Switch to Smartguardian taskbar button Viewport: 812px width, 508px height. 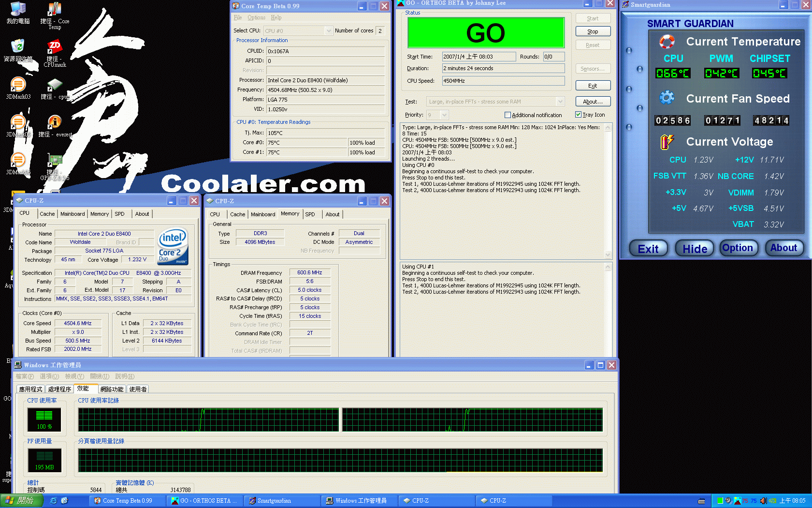[x=281, y=501]
